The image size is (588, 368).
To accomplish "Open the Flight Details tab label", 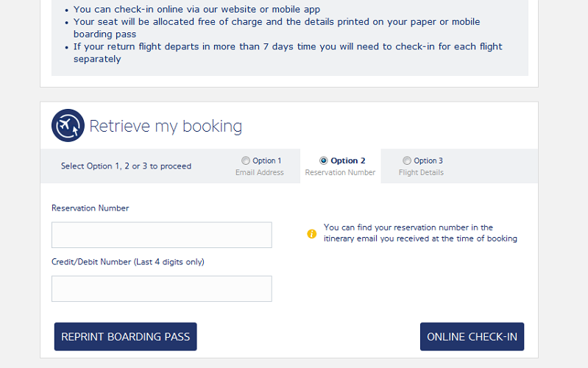I will tap(421, 173).
